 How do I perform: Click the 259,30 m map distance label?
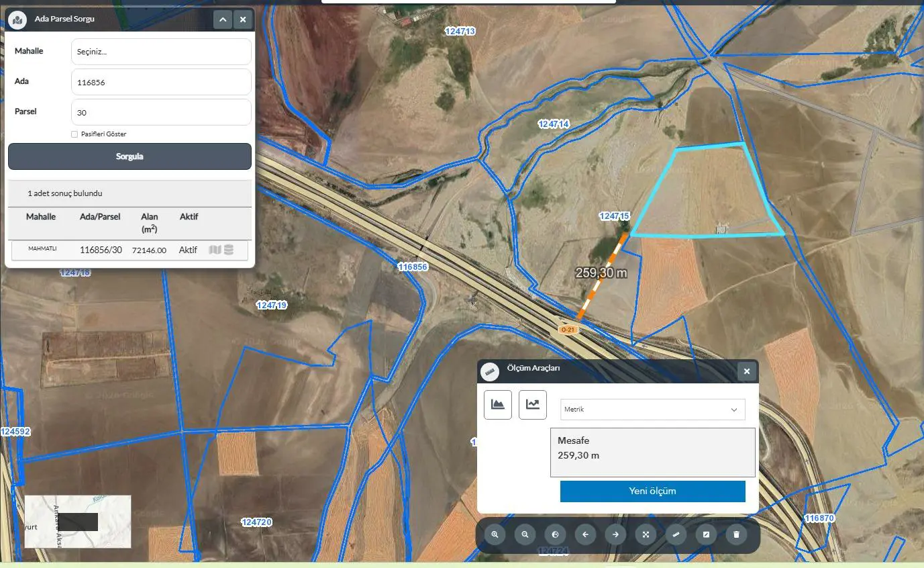(x=601, y=273)
